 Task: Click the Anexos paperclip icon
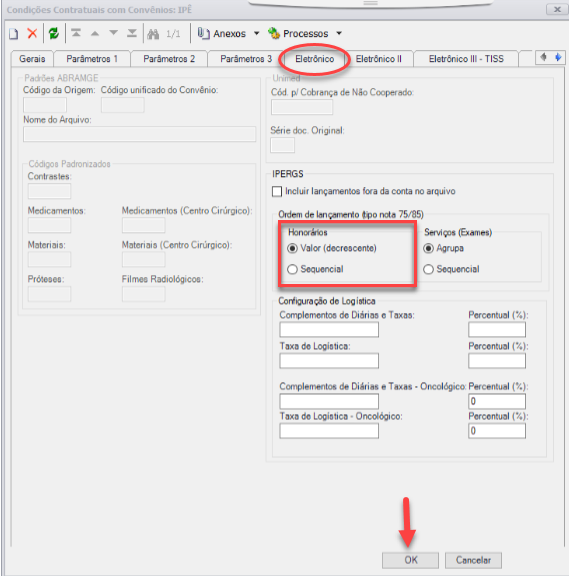point(203,33)
